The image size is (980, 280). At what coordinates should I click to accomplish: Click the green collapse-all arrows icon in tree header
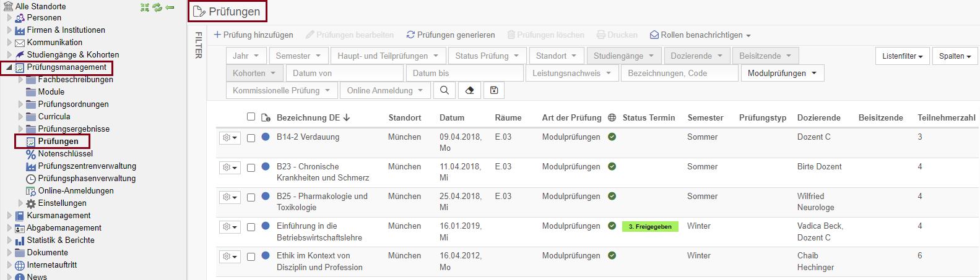[x=145, y=7]
